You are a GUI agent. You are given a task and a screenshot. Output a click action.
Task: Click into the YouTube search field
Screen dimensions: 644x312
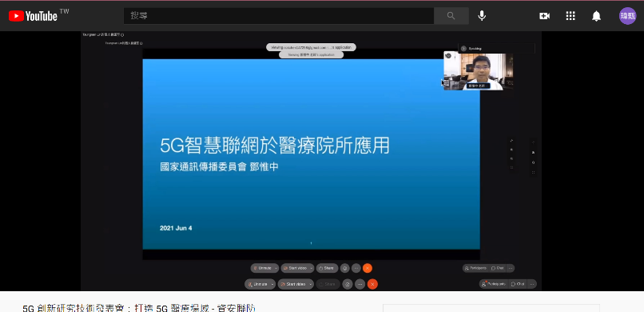tap(279, 16)
